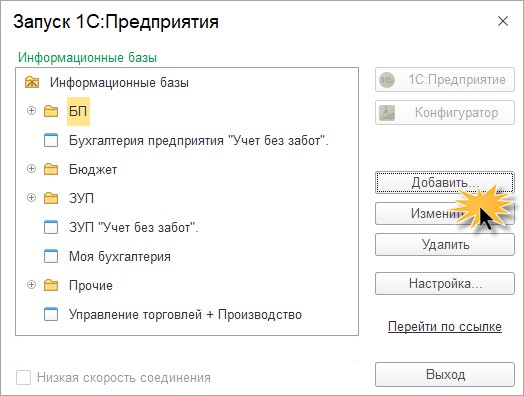Screen dimensions: 524x396
Task: Click the Прочие folder icon
Action: click(x=51, y=285)
